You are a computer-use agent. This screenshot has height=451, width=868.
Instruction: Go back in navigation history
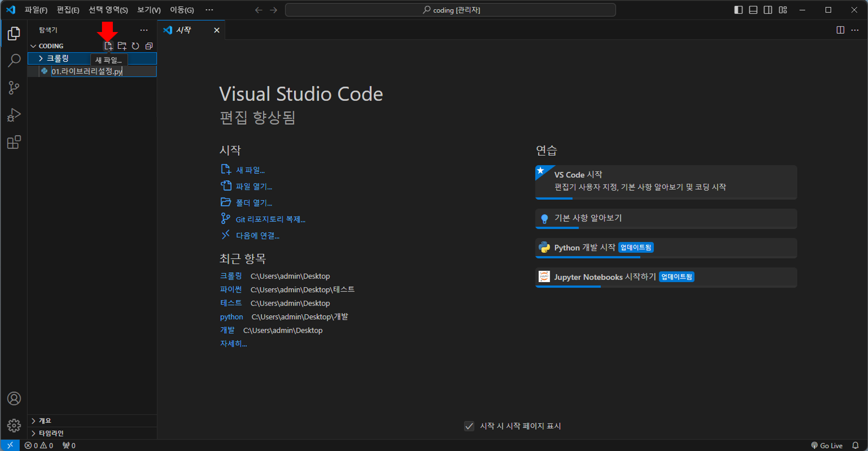coord(259,10)
